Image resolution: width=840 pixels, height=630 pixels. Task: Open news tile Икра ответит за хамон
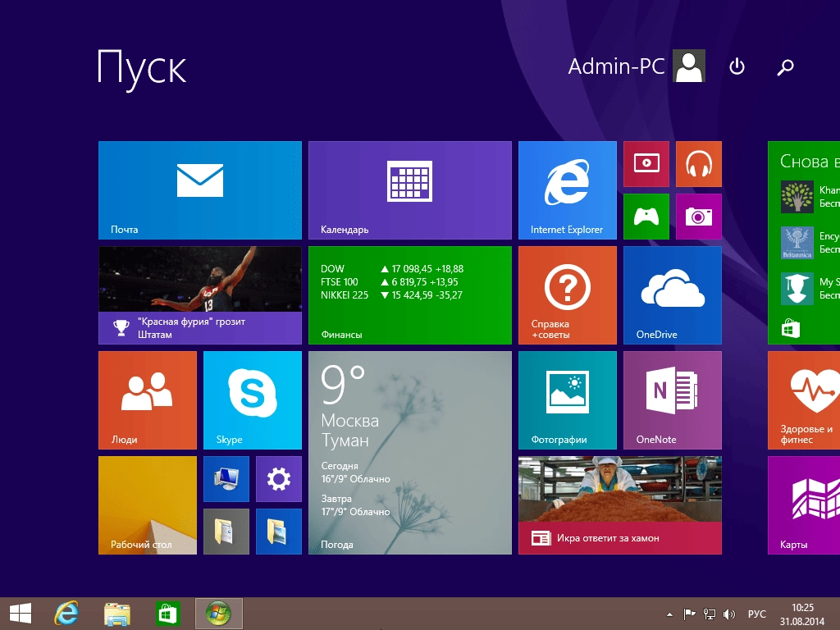[620, 505]
